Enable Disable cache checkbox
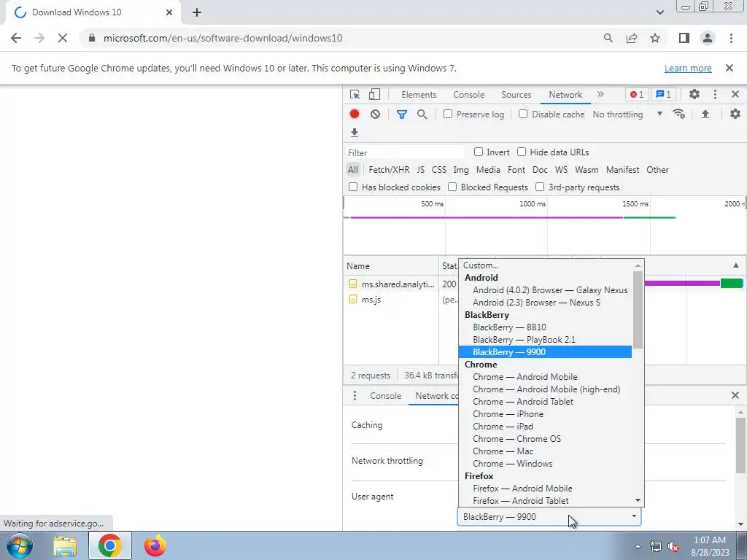This screenshot has height=560, width=747. (523, 114)
